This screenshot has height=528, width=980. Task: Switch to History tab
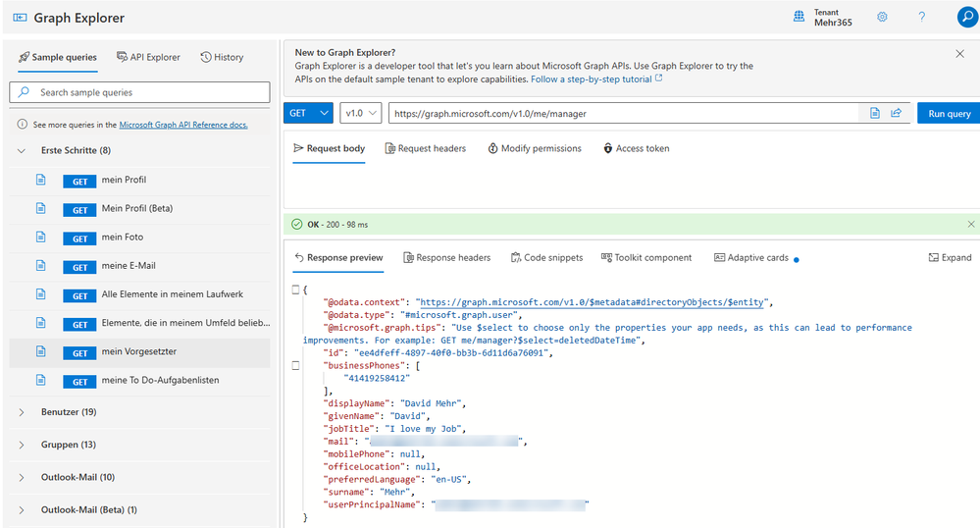[222, 57]
